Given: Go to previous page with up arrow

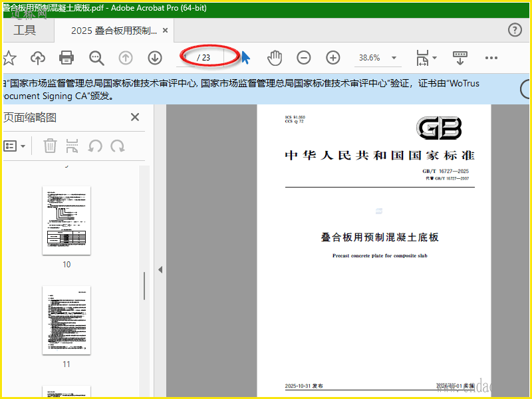Looking at the screenshot, I should pos(126,58).
